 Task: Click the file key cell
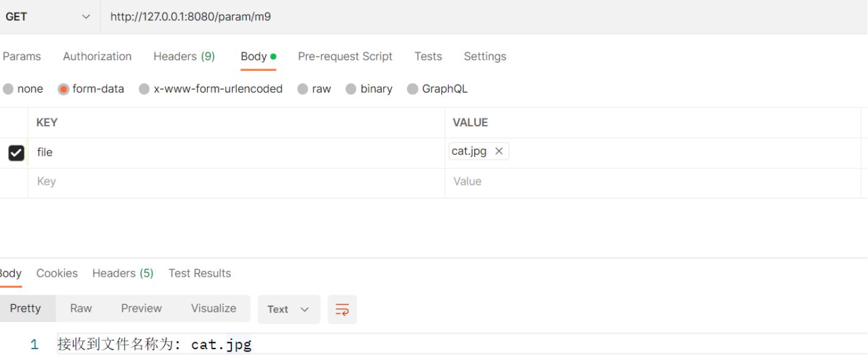[x=236, y=152]
